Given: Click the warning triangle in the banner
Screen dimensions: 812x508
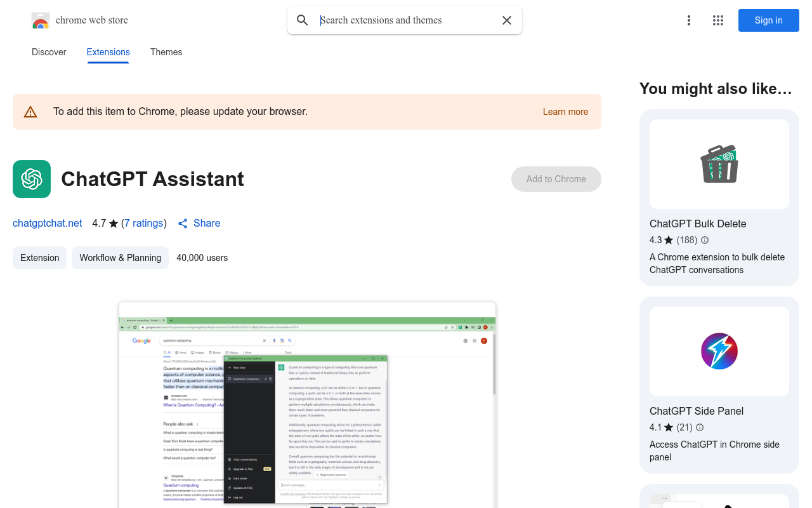Looking at the screenshot, I should pyautogui.click(x=30, y=111).
